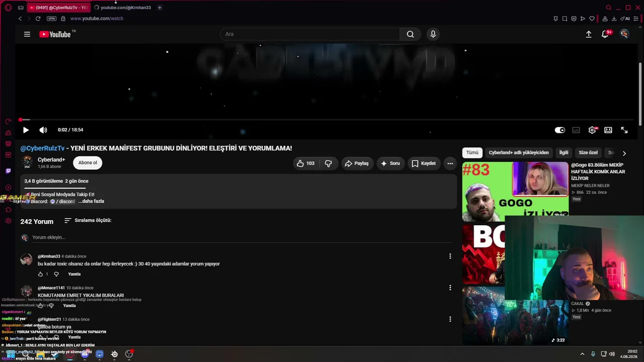644x362 pixels.
Task: Open options for @Menace1141's comment
Action: (450, 288)
